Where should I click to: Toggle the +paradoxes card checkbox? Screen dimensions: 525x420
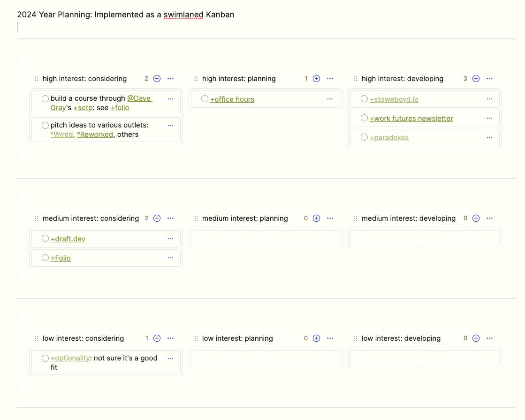[x=364, y=137]
